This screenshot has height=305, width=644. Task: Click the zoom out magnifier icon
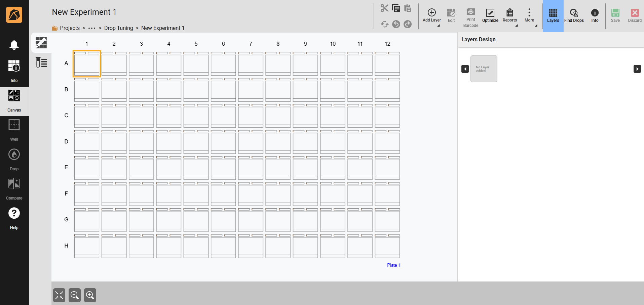coord(75,295)
